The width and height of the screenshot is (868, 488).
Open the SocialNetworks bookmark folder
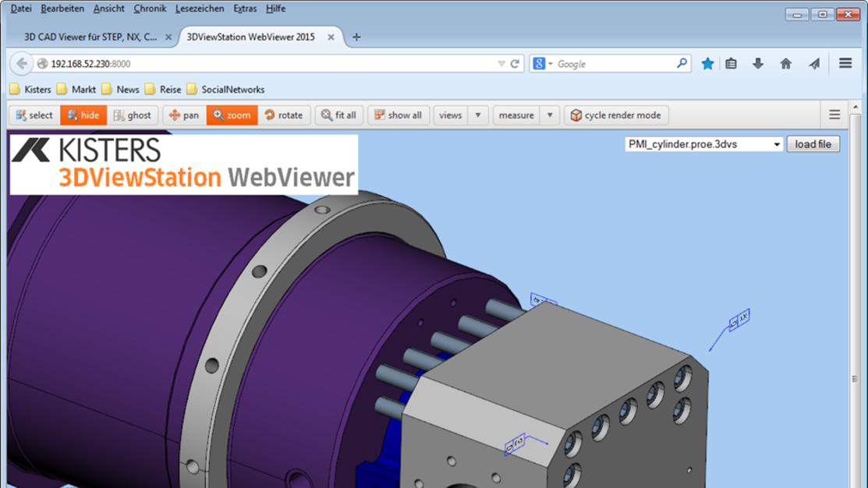[x=225, y=89]
